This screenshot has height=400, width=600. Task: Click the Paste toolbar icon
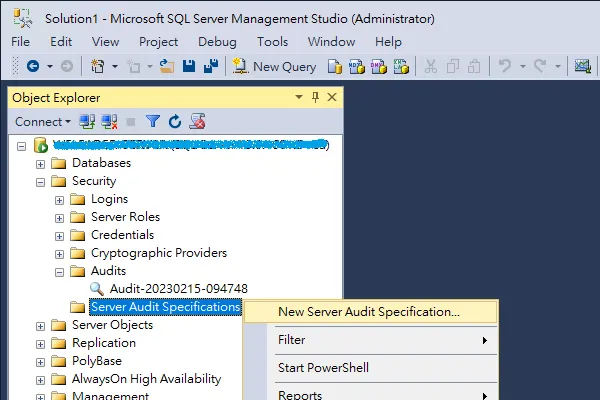tap(474, 67)
